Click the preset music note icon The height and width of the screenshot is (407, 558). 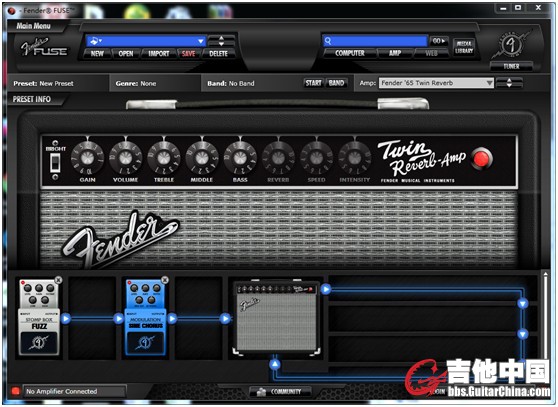[x=95, y=41]
